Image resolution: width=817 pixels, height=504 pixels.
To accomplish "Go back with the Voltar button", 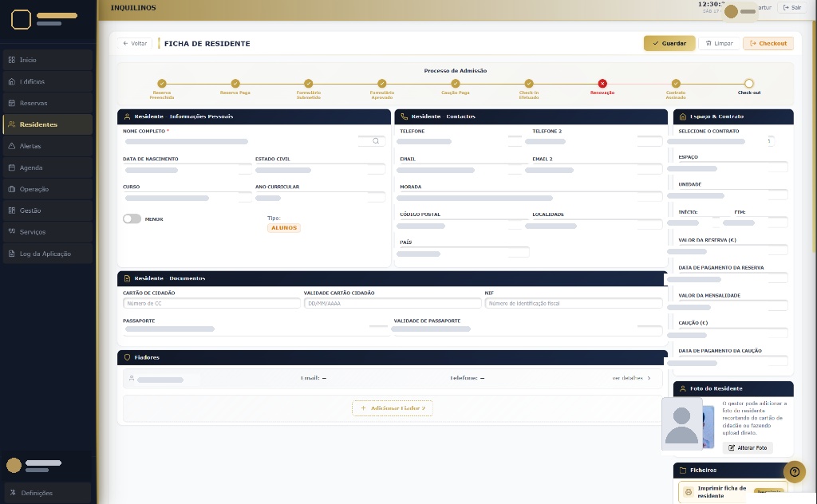I will point(135,43).
